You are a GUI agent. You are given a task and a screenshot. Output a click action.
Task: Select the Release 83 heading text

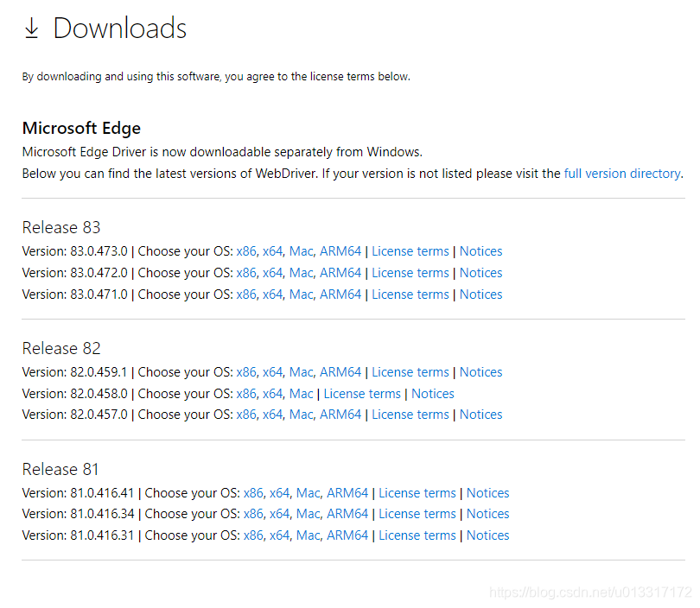click(61, 227)
